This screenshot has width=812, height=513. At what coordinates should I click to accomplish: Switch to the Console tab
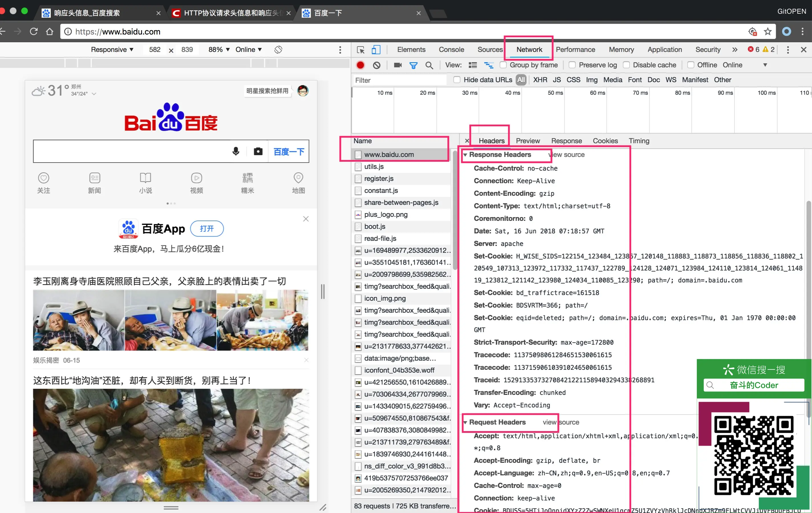click(451, 50)
